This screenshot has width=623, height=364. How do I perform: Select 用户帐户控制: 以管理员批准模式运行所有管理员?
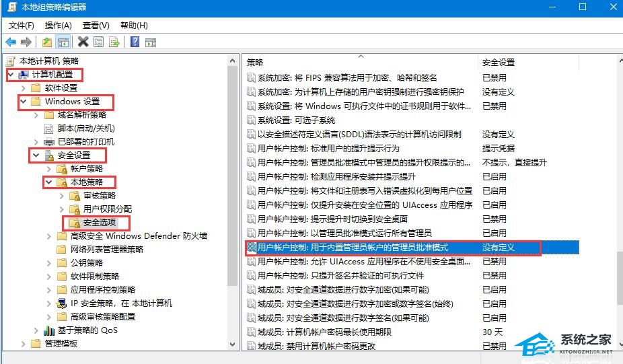(344, 233)
